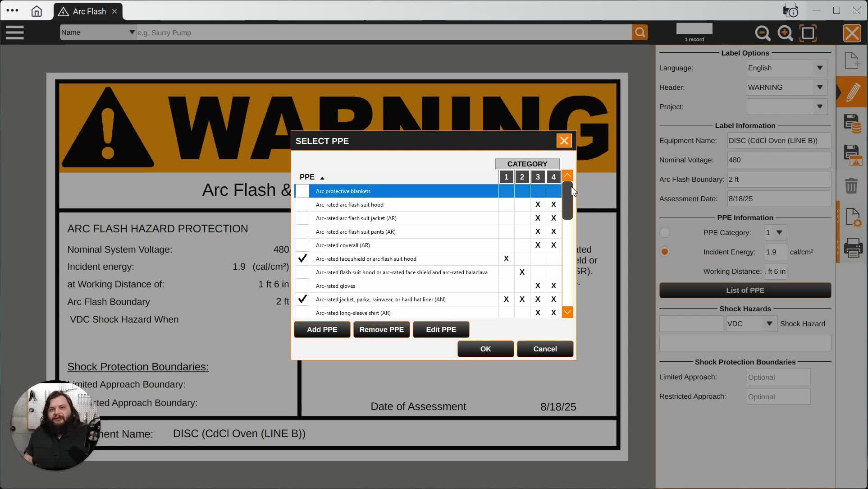The width and height of the screenshot is (868, 489).
Task: Zoom out with minus magnifier icon
Action: pyautogui.click(x=763, y=33)
